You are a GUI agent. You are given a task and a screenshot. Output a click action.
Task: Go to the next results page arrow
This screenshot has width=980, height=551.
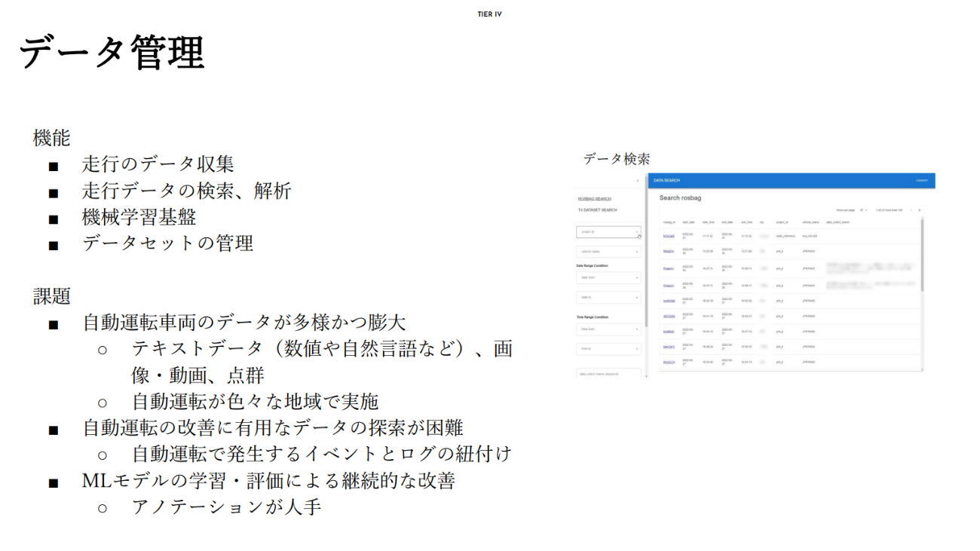[x=919, y=210]
